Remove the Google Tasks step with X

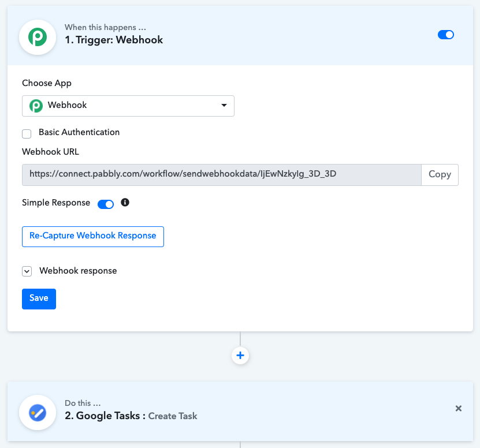tap(458, 408)
